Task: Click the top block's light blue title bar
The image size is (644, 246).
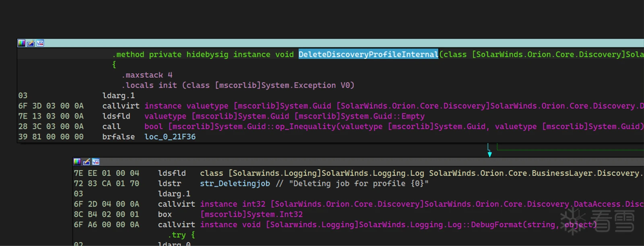Action: tap(322, 43)
